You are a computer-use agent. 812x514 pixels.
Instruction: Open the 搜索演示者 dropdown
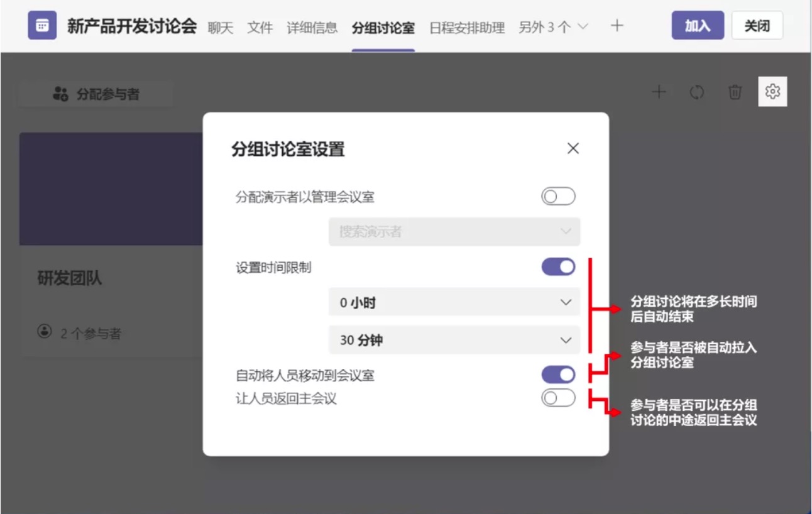pos(454,232)
